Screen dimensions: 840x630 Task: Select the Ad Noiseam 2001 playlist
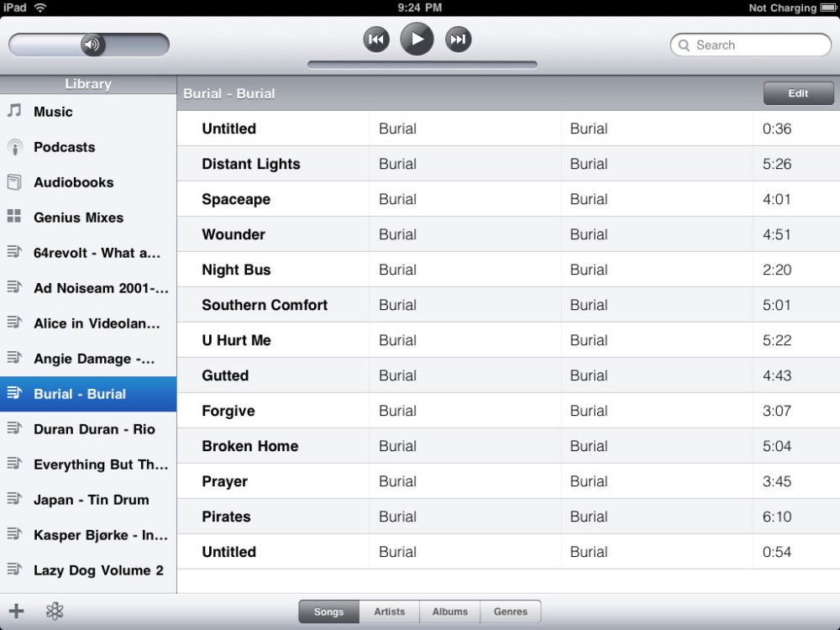pyautogui.click(x=88, y=288)
